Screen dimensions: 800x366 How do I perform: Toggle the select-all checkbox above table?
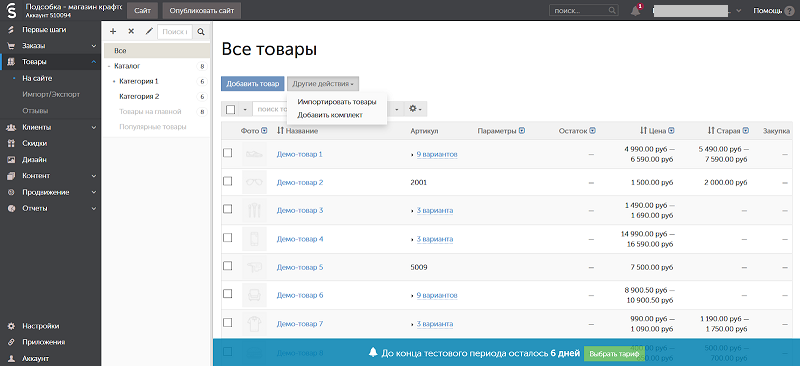231,109
